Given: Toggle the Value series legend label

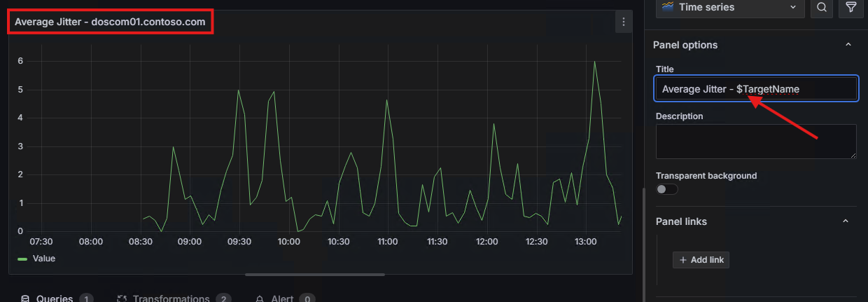Looking at the screenshot, I should [44, 259].
